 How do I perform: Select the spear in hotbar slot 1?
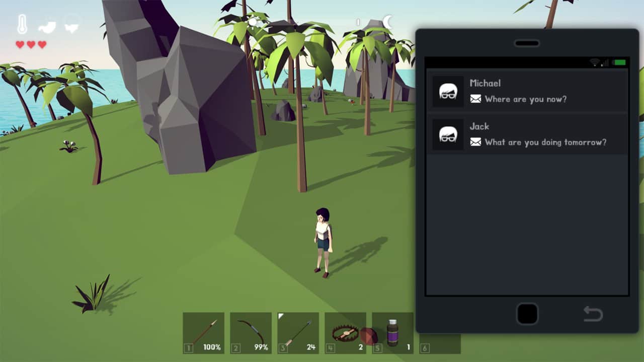[x=203, y=332]
